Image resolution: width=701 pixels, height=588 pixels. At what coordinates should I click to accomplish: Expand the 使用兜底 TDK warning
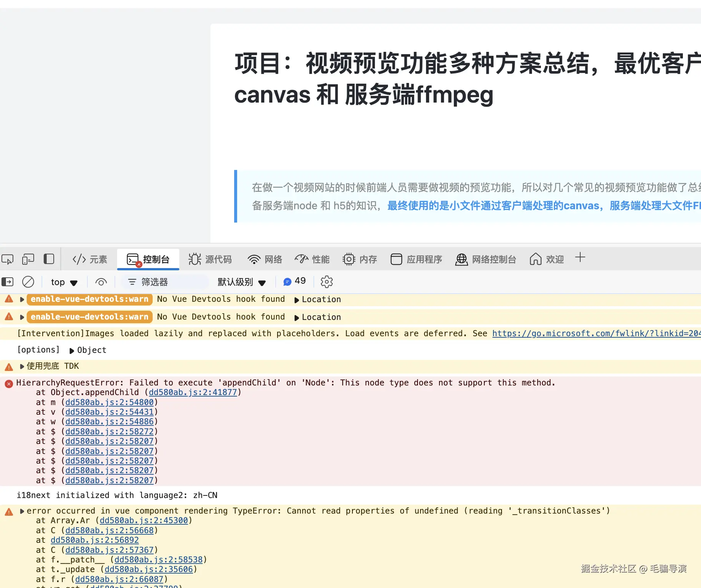coord(22,367)
